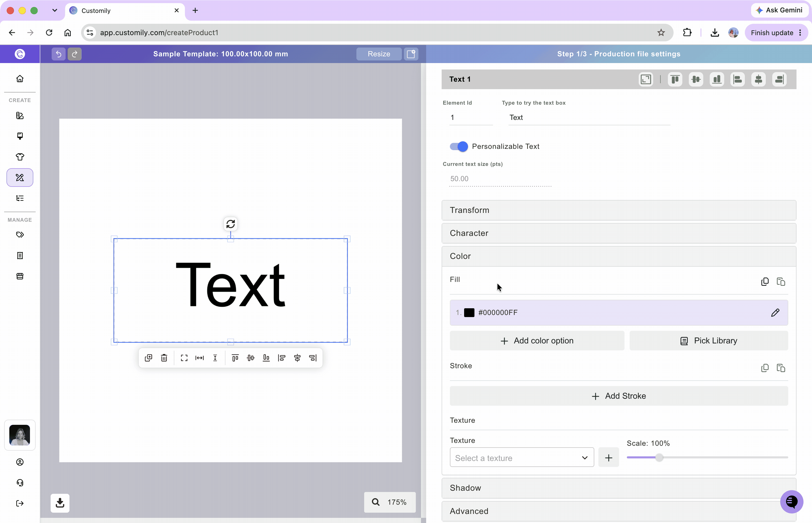Viewport: 812px width, 523px height.
Task: Copy Fill colors icon
Action: (765, 282)
